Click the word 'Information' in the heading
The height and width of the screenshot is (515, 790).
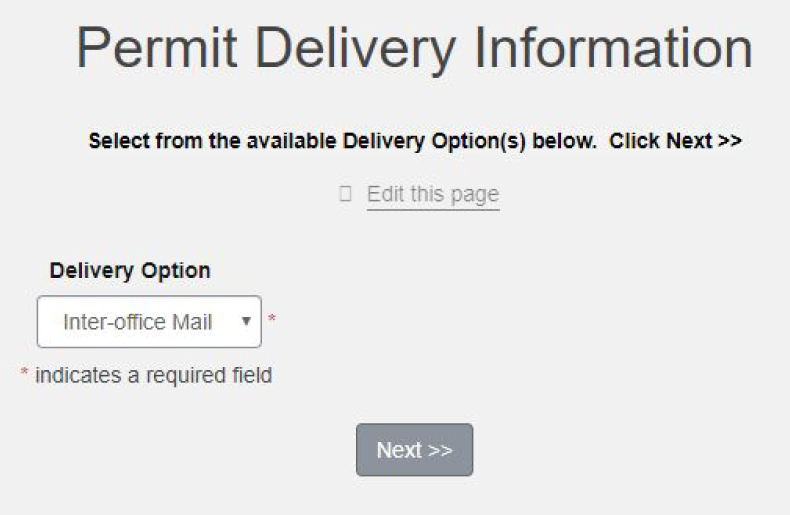(x=612, y=48)
